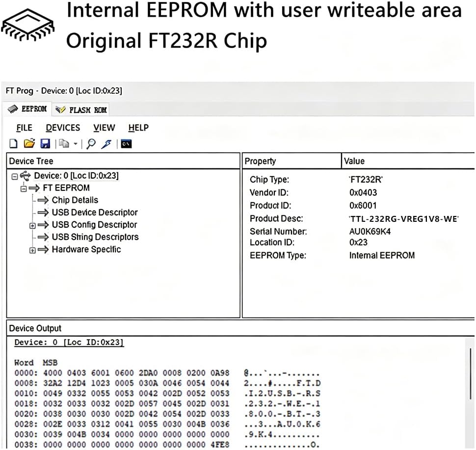Screen dimensions: 476x450
Task: Click the Chip Type: property label
Action: pos(269,180)
